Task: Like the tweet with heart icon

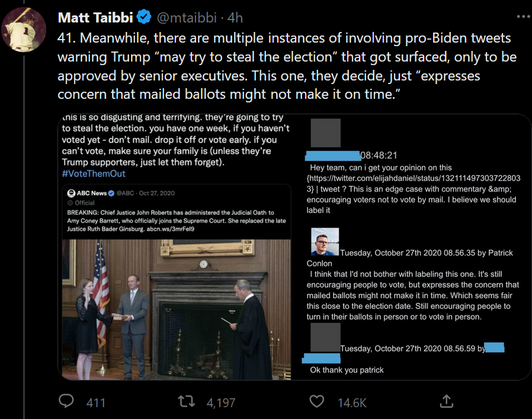Action: click(318, 401)
